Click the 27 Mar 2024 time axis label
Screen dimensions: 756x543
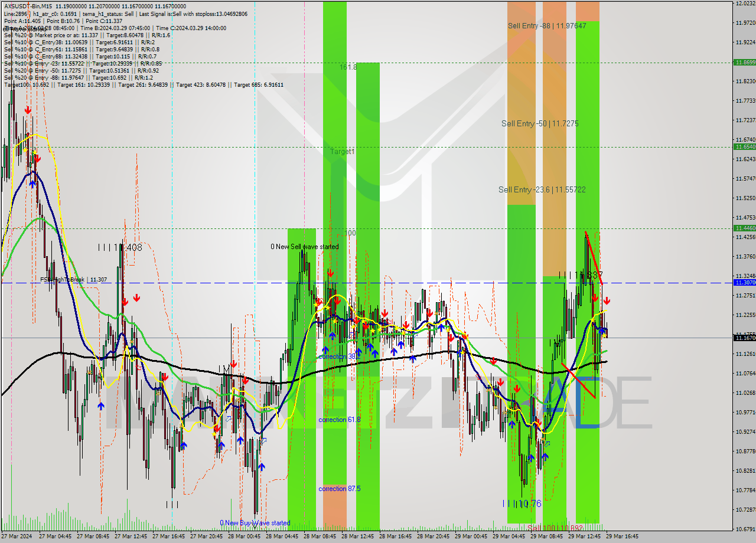coord(17,537)
